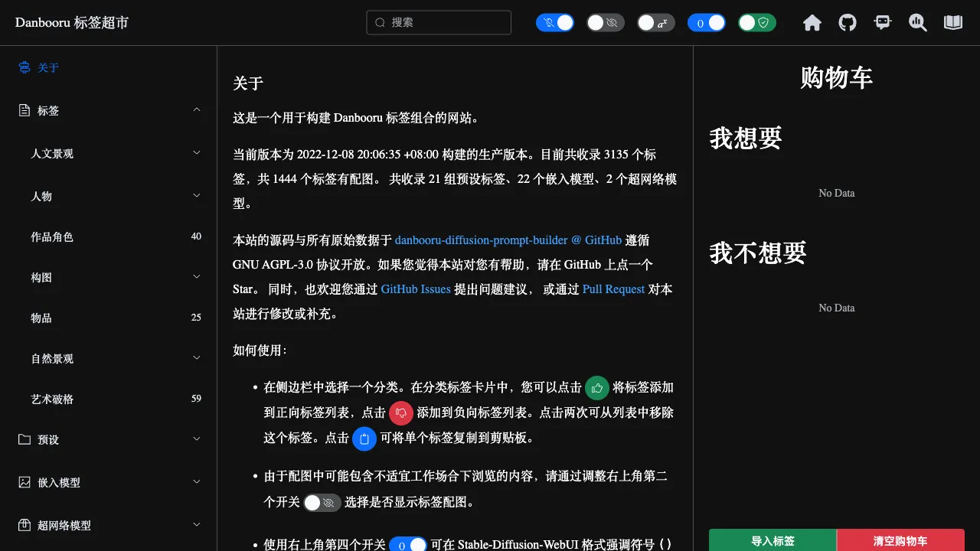
Task: Open the book documentation icon in header
Action: coord(953,23)
